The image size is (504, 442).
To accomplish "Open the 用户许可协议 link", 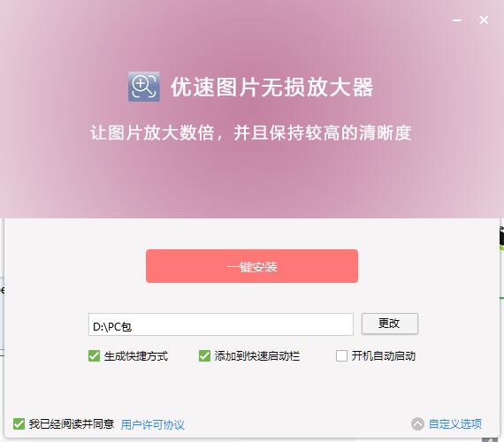I will [152, 424].
